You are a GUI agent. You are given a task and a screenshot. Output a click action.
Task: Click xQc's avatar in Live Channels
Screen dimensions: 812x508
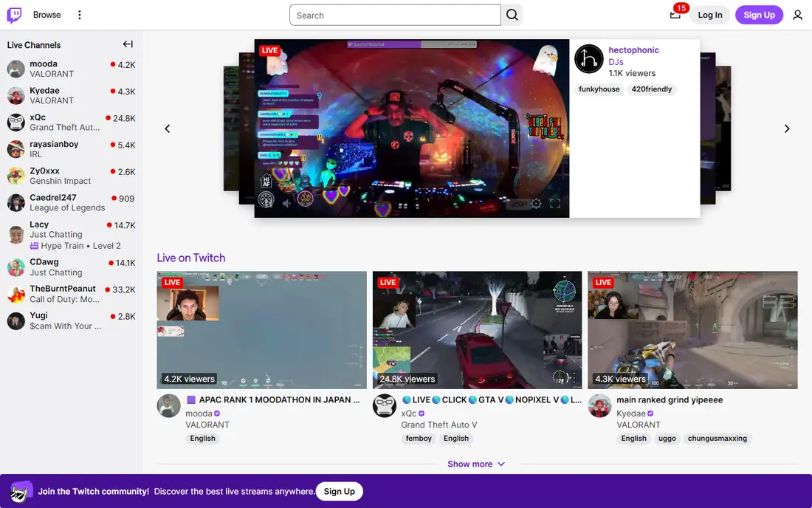click(x=16, y=123)
